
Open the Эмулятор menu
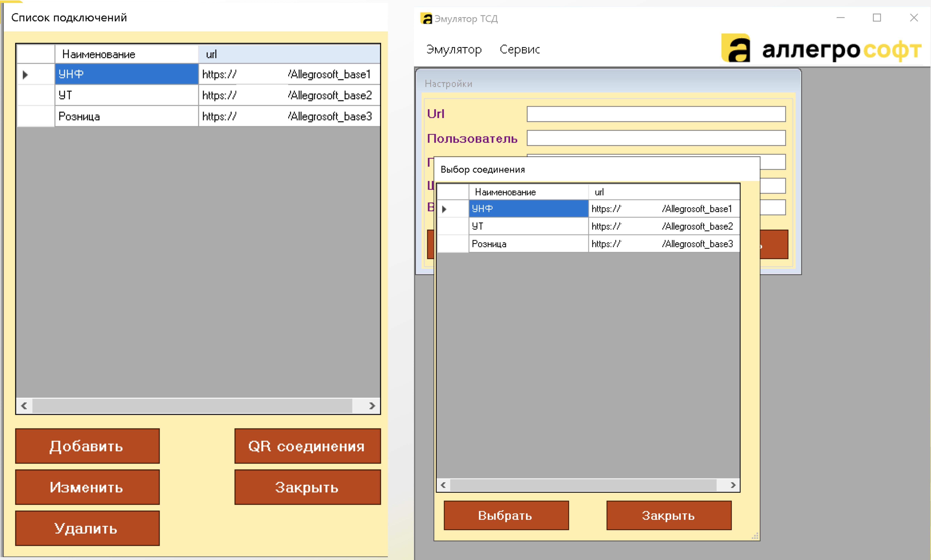tap(454, 49)
